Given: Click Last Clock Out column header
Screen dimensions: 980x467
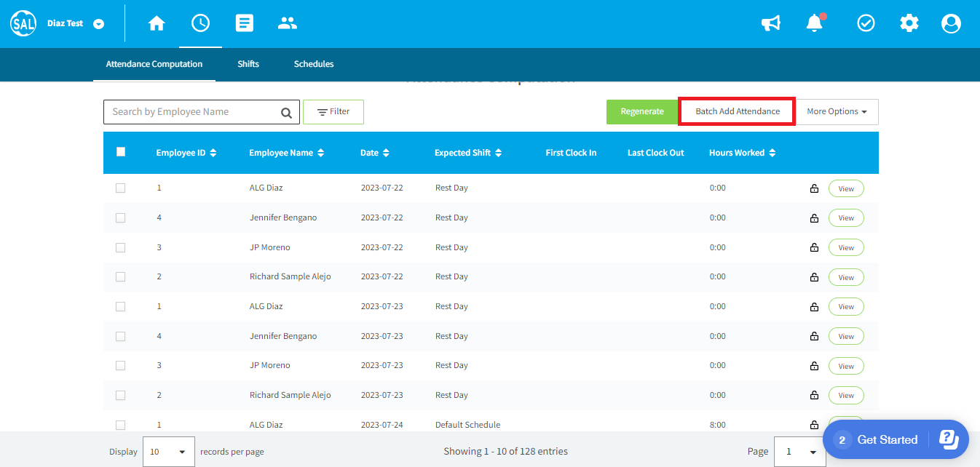Looking at the screenshot, I should 656,153.
